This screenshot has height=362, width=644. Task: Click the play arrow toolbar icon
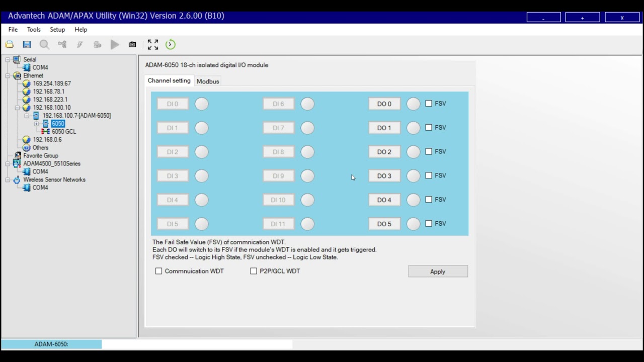pyautogui.click(x=115, y=45)
